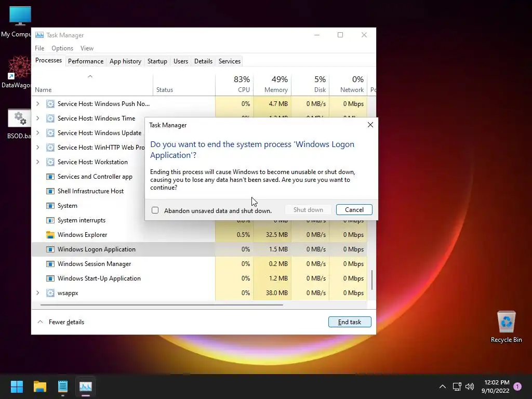The image size is (532, 399).
Task: Click the Windows Start-Up Application icon
Action: (50, 278)
